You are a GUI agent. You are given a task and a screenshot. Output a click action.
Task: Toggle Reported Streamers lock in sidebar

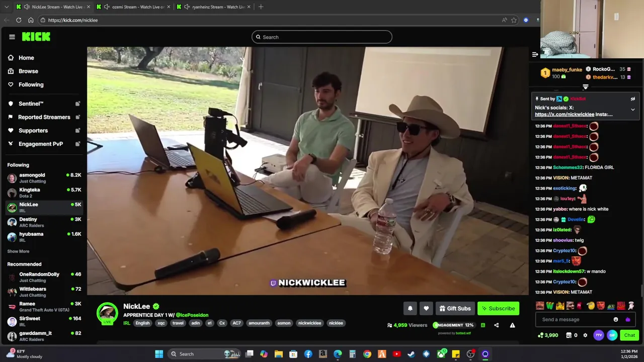tap(77, 117)
